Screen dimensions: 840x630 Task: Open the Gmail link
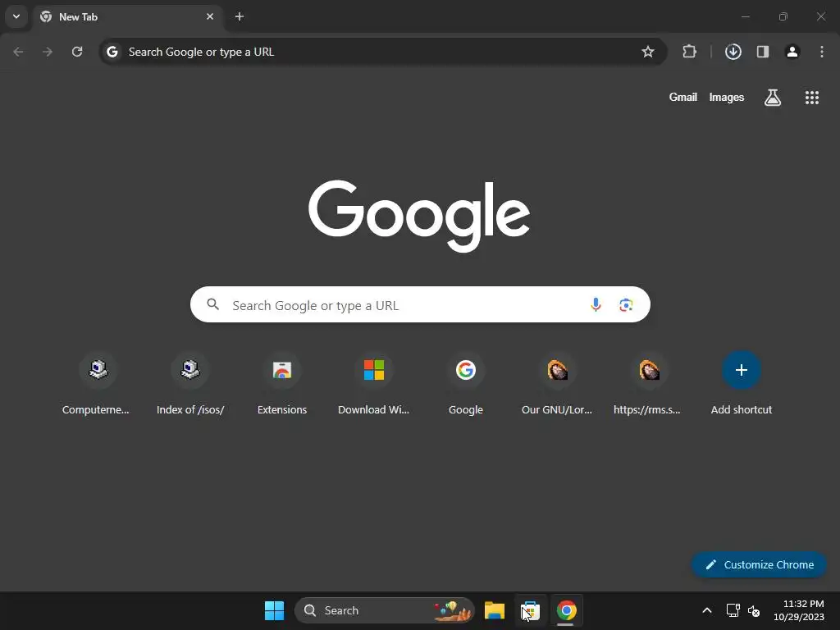(x=683, y=97)
